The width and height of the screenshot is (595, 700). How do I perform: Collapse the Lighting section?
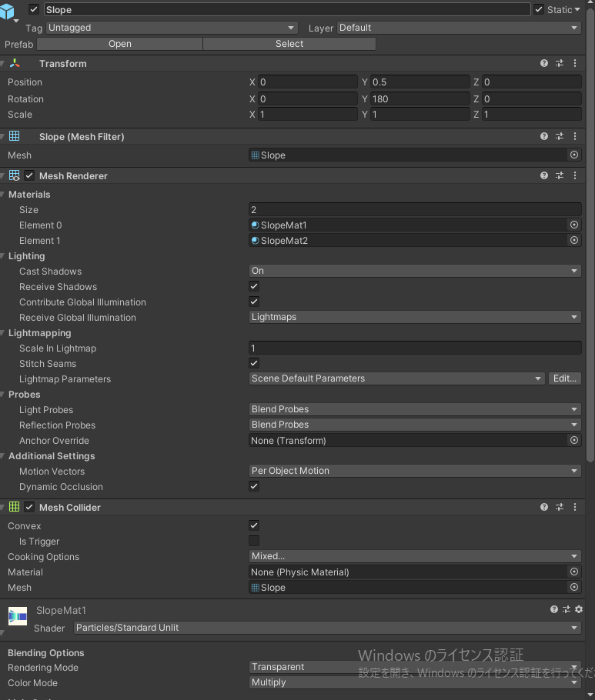2,256
